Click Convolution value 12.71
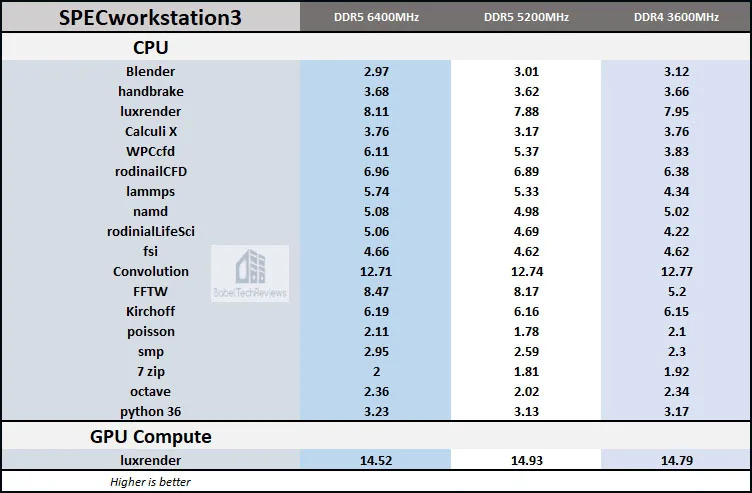The image size is (752, 493). point(376,271)
